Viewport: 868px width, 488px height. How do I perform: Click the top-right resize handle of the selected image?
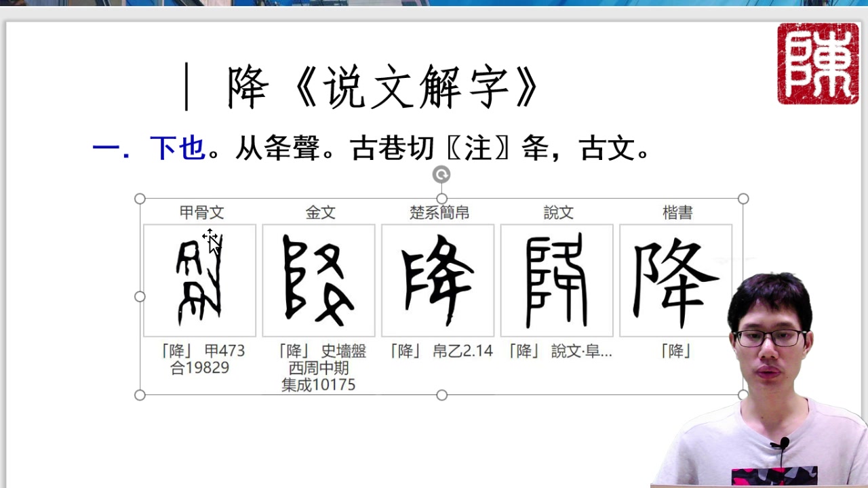743,199
